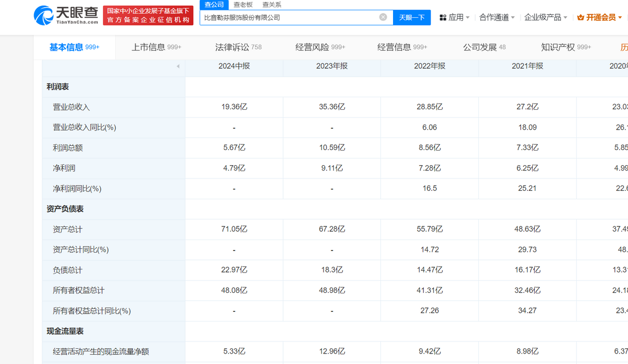Select the 查公司 search tab

214,4
